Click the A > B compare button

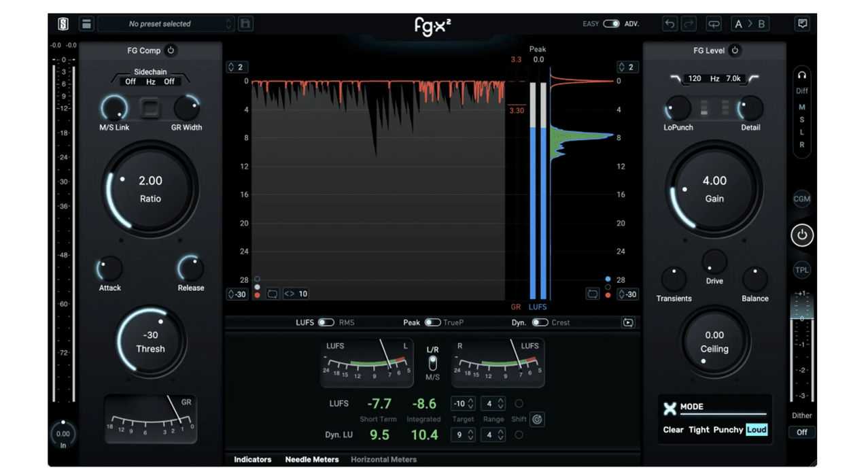750,24
